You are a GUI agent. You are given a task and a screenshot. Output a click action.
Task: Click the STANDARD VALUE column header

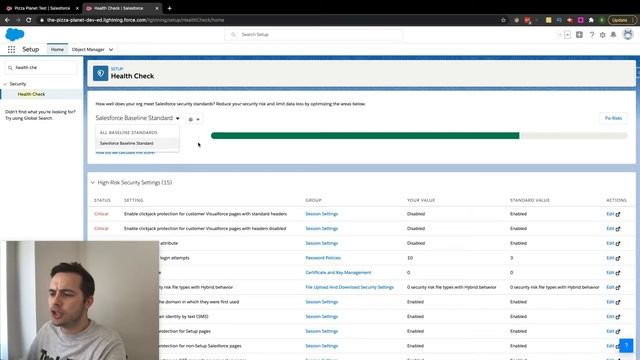[x=530, y=200]
